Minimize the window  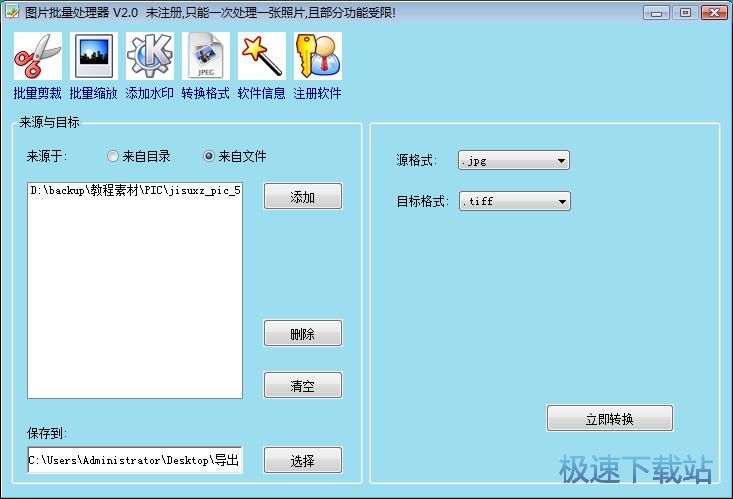click(656, 13)
